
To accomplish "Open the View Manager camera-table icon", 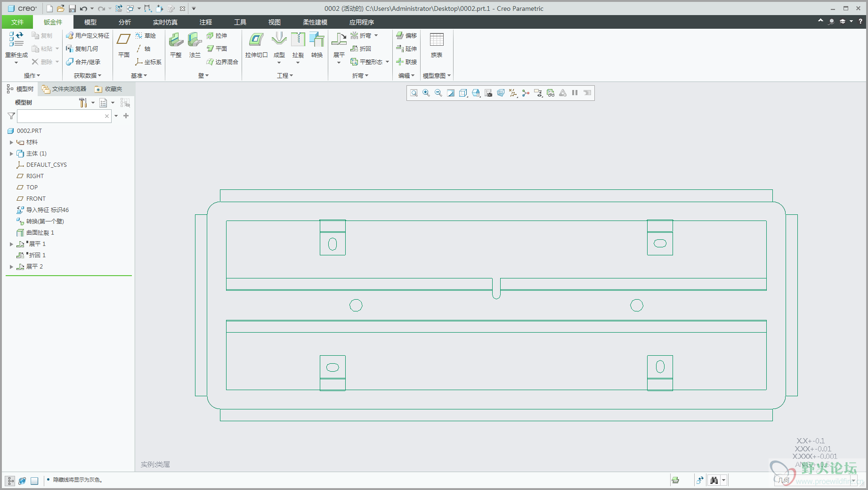I will [488, 93].
